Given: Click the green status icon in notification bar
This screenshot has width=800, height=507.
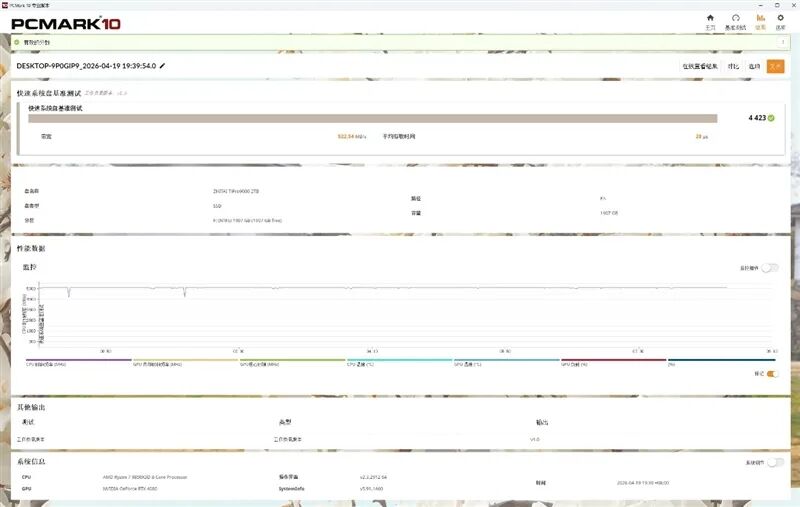Looking at the screenshot, I should pyautogui.click(x=17, y=42).
